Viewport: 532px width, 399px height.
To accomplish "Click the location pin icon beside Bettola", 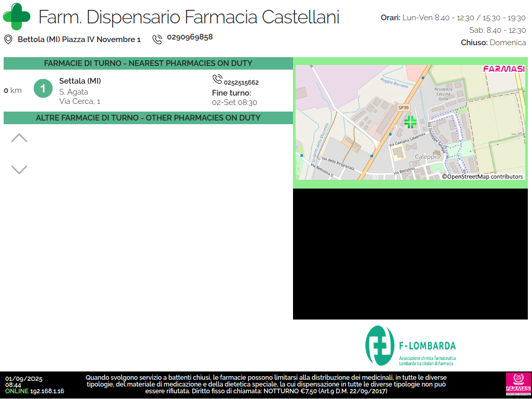I will coord(8,39).
